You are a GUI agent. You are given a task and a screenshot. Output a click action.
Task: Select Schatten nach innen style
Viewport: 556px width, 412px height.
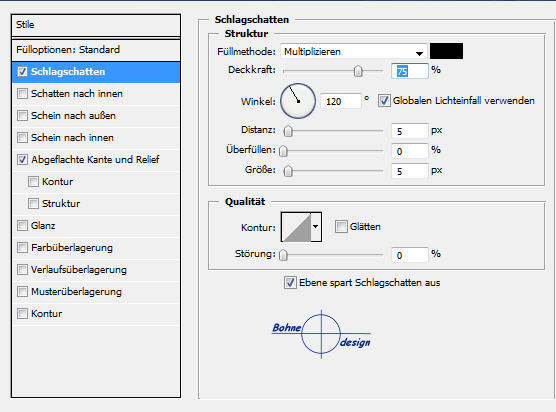77,94
